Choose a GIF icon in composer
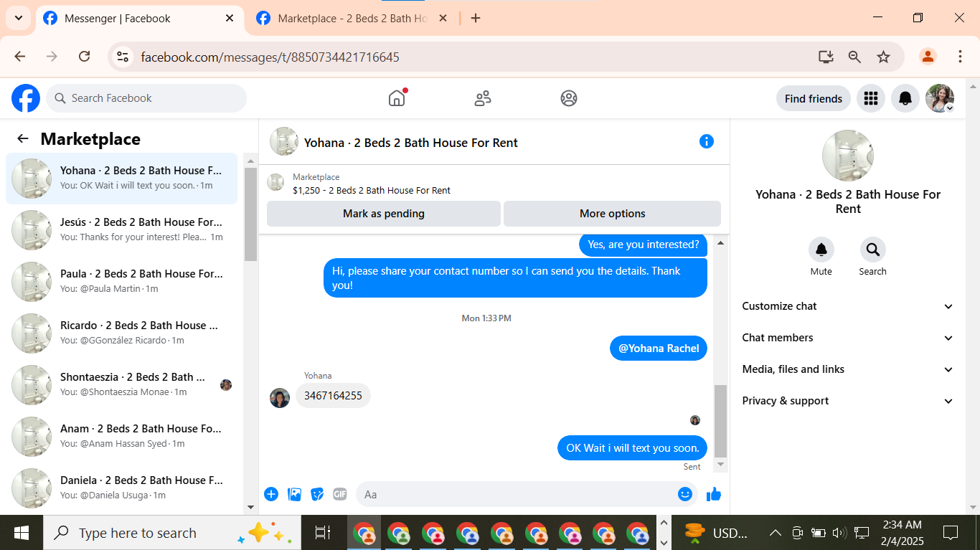980x550 pixels. pyautogui.click(x=340, y=494)
